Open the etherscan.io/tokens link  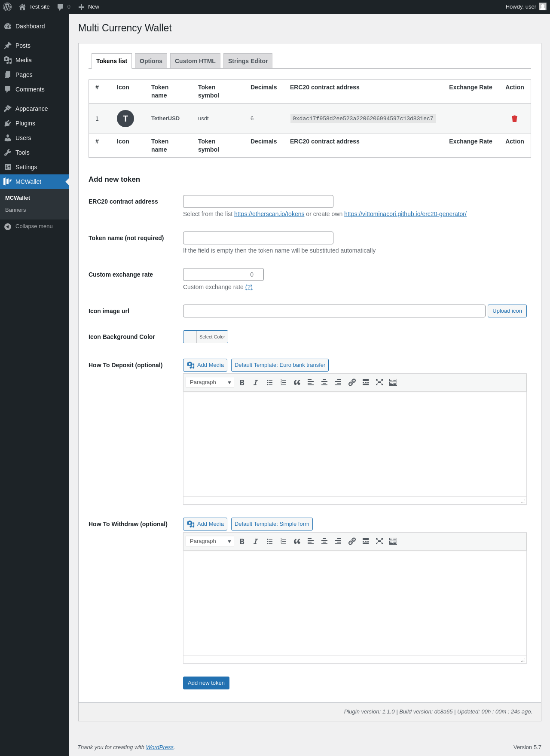269,214
